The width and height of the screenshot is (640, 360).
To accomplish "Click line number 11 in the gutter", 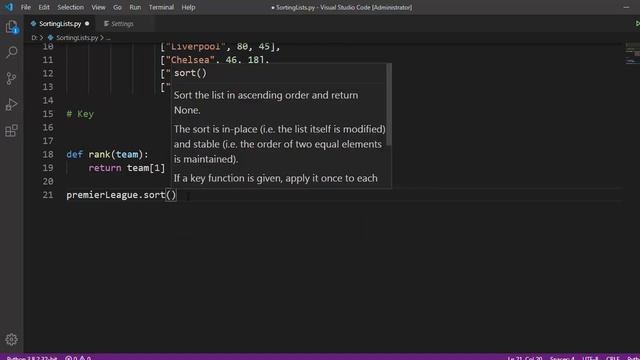I will (x=48, y=60).
